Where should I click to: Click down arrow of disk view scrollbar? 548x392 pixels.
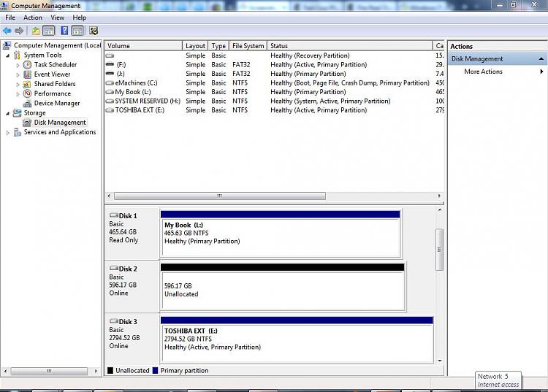[440, 361]
